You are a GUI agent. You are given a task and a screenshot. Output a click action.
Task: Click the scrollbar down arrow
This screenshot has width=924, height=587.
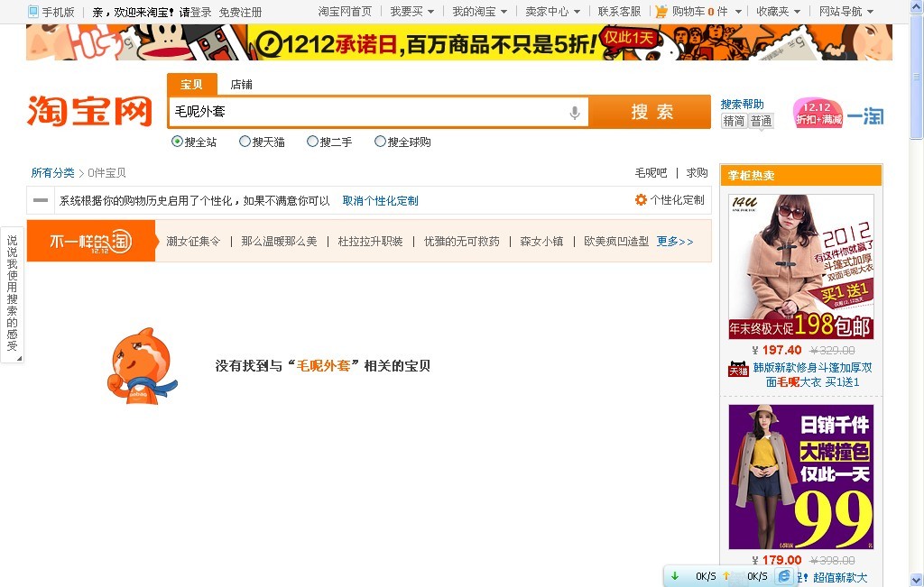click(x=916, y=580)
